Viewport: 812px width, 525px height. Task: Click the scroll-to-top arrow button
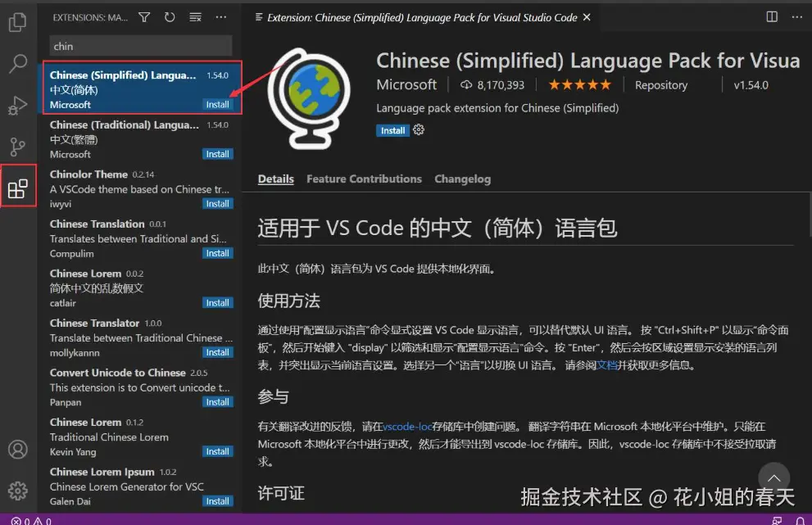pyautogui.click(x=773, y=477)
